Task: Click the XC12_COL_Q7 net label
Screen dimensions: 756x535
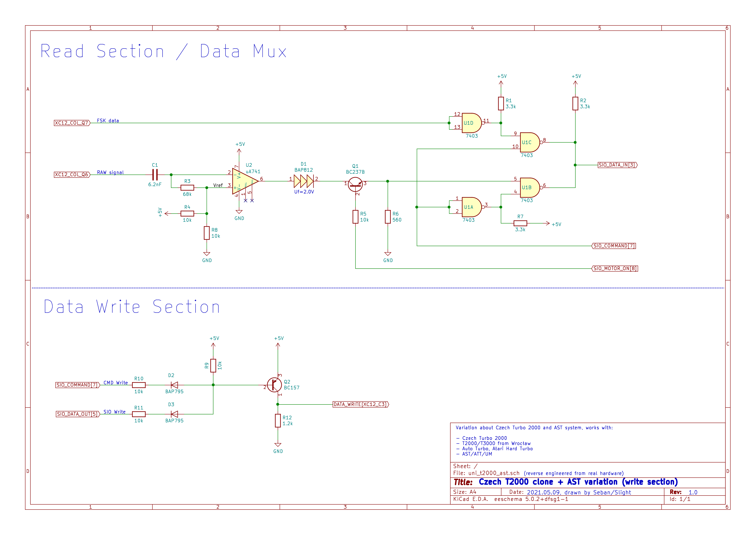Action: (x=72, y=123)
